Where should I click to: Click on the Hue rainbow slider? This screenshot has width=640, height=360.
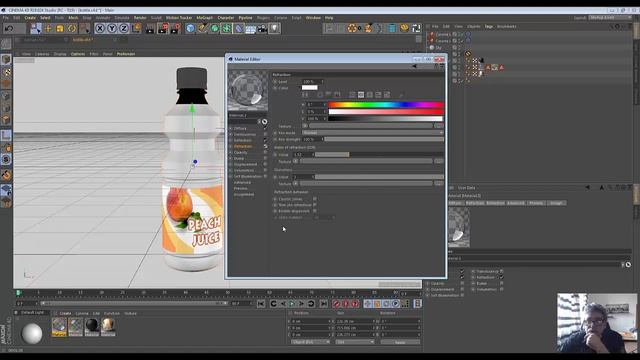tap(386, 105)
